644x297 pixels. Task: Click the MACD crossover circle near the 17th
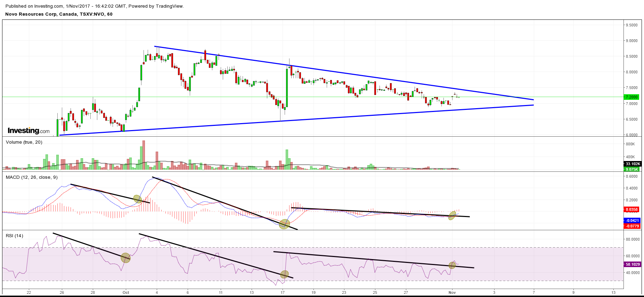coord(284,224)
